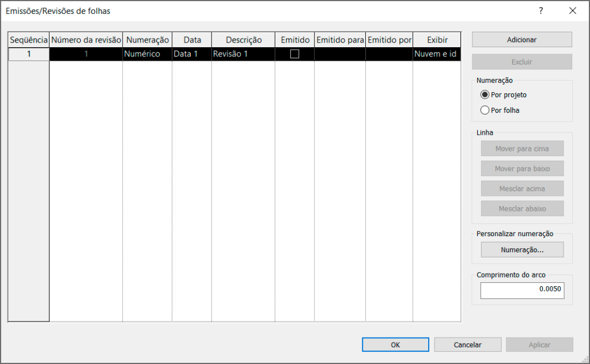Select the "Por folha" numbering option
Image resolution: width=590 pixels, height=364 pixels.
485,109
